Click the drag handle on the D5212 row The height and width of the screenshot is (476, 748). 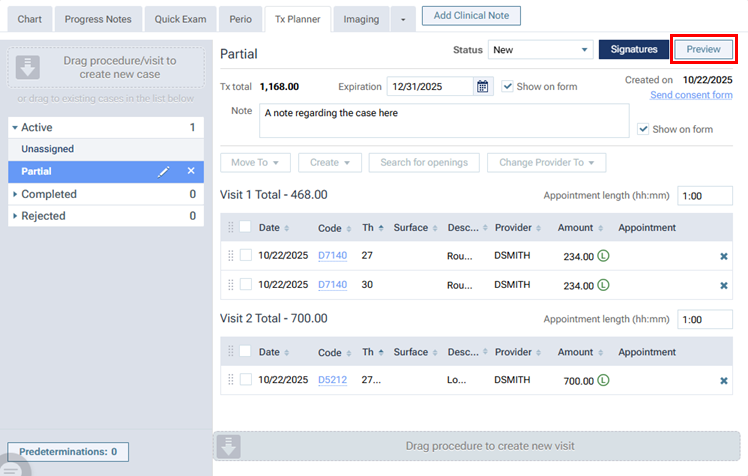point(231,380)
